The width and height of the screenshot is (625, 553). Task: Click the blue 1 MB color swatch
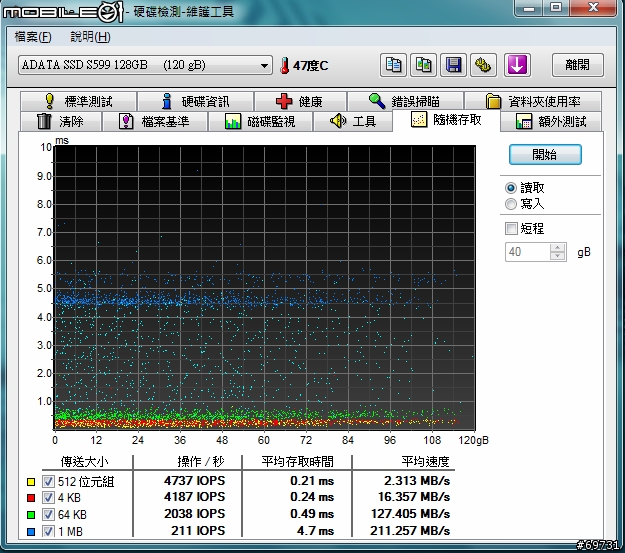(31, 529)
